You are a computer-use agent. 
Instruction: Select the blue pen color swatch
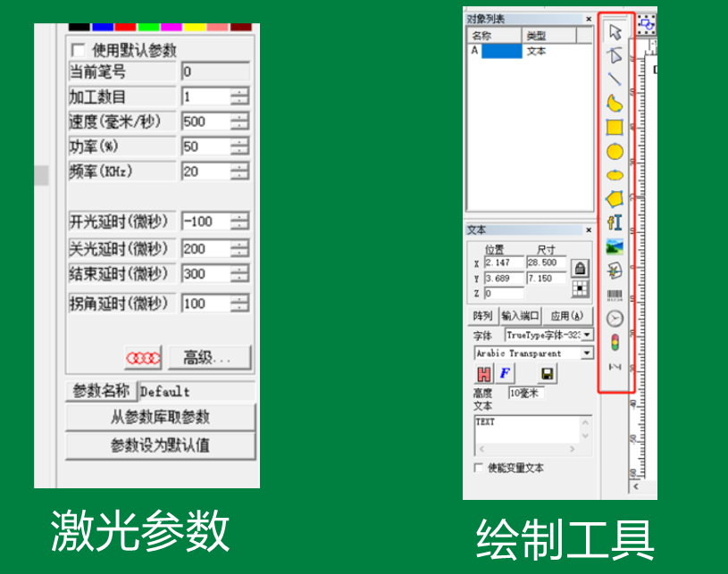coord(103,27)
